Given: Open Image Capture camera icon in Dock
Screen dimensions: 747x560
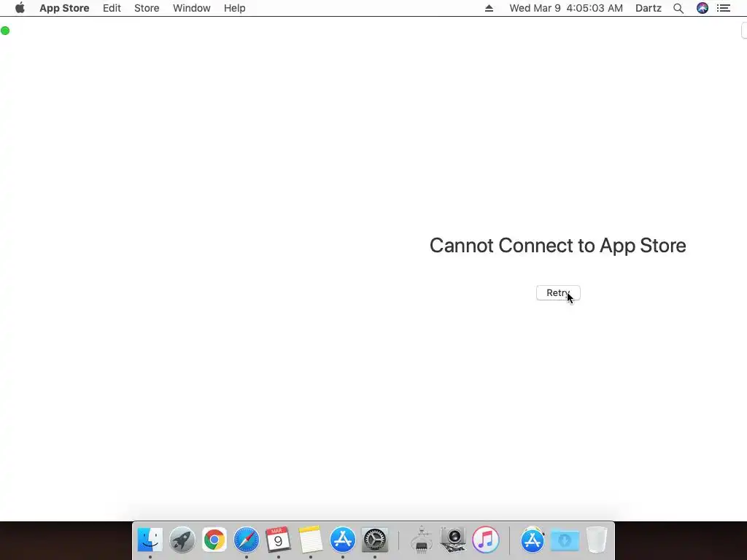Looking at the screenshot, I should (x=453, y=540).
